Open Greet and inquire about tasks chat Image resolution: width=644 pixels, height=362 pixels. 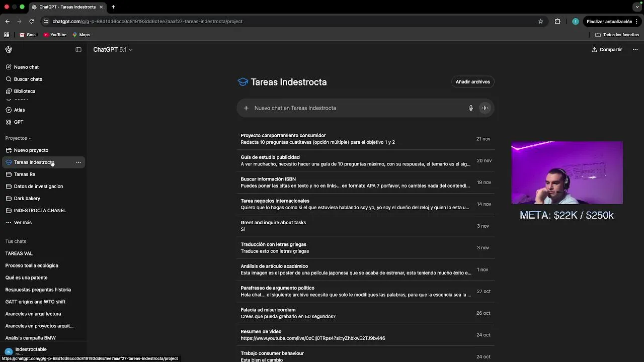[x=366, y=226]
